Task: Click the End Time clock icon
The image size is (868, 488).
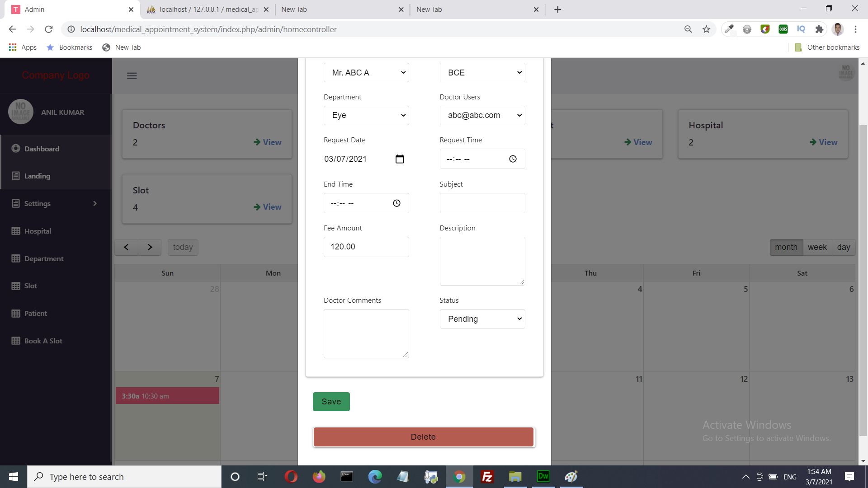Action: click(396, 203)
